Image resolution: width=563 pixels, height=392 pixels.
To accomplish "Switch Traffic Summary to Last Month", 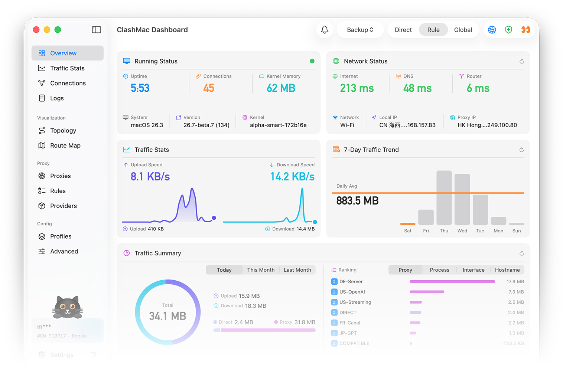I will coord(297,270).
